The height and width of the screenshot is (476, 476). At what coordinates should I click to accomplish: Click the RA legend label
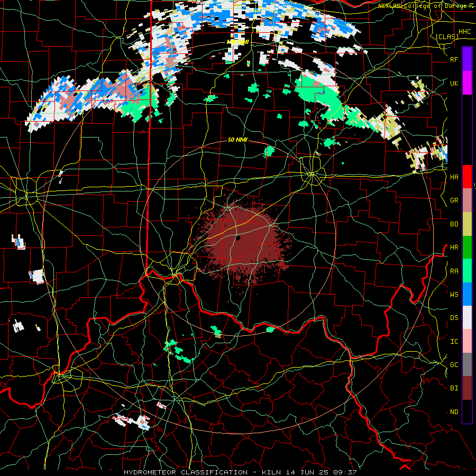point(454,271)
